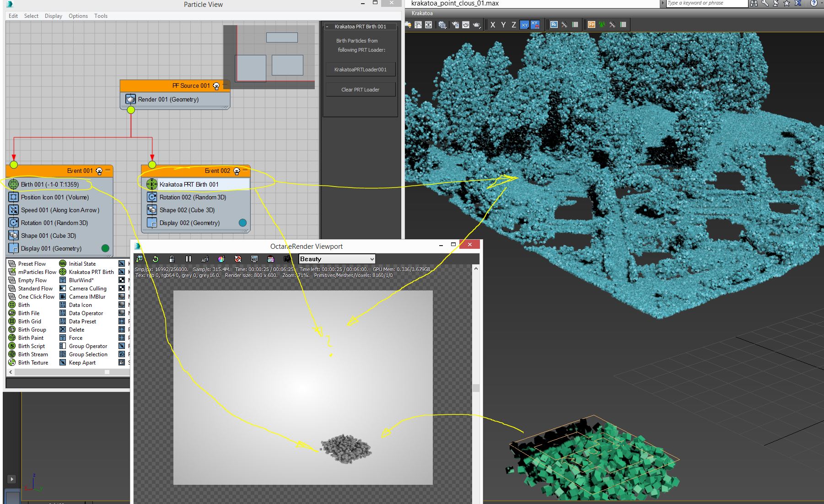Toggle the PF Source 001 lightbulb
This screenshot has height=504, width=824.
[216, 86]
